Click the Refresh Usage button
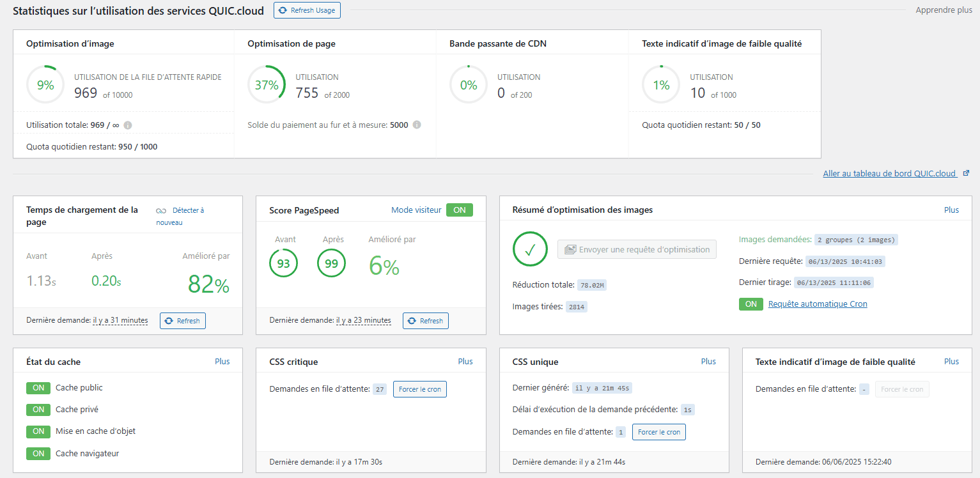This screenshot has width=980, height=478. pyautogui.click(x=307, y=10)
